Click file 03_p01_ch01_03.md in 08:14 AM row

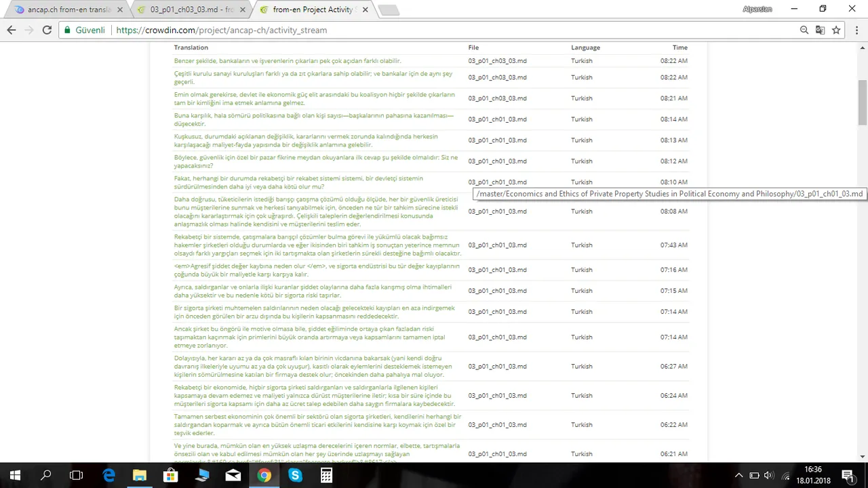pos(497,119)
